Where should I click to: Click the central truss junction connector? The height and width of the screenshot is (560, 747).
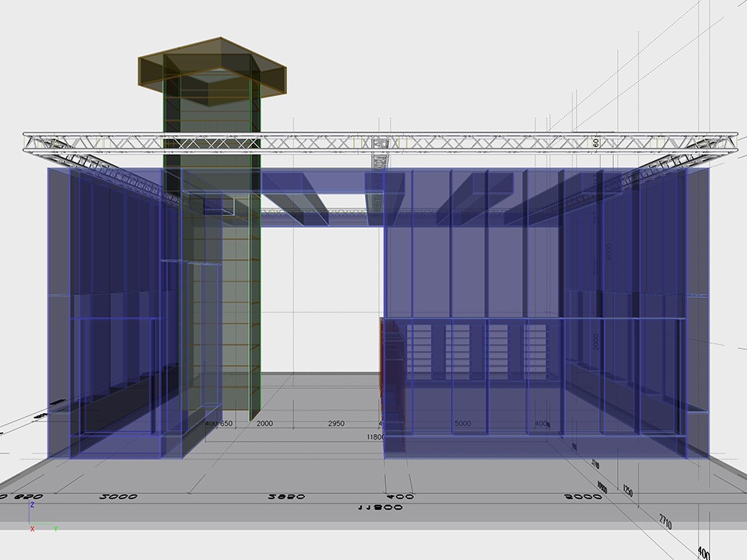pyautogui.click(x=379, y=143)
